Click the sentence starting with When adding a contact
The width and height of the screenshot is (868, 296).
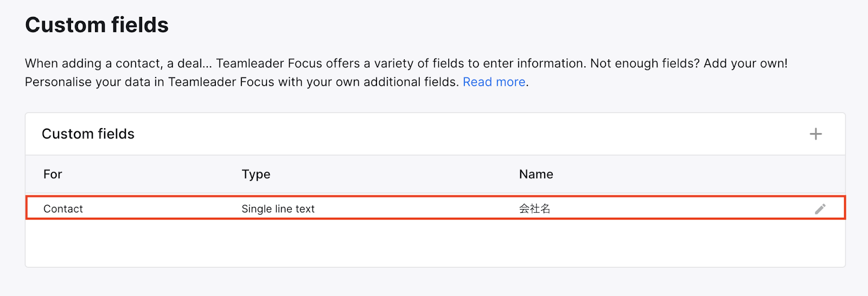pyautogui.click(x=119, y=64)
